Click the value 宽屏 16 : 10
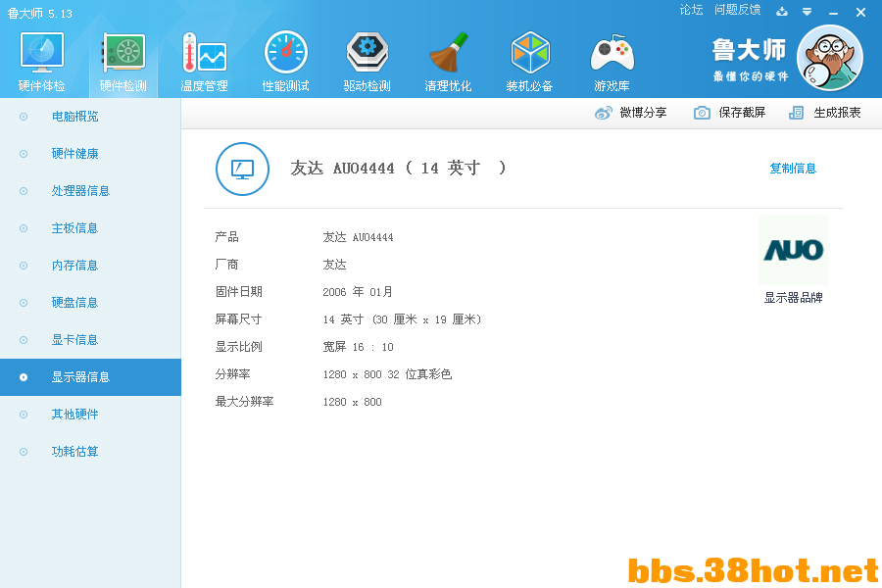Screen dimensions: 882x588 coord(358,347)
